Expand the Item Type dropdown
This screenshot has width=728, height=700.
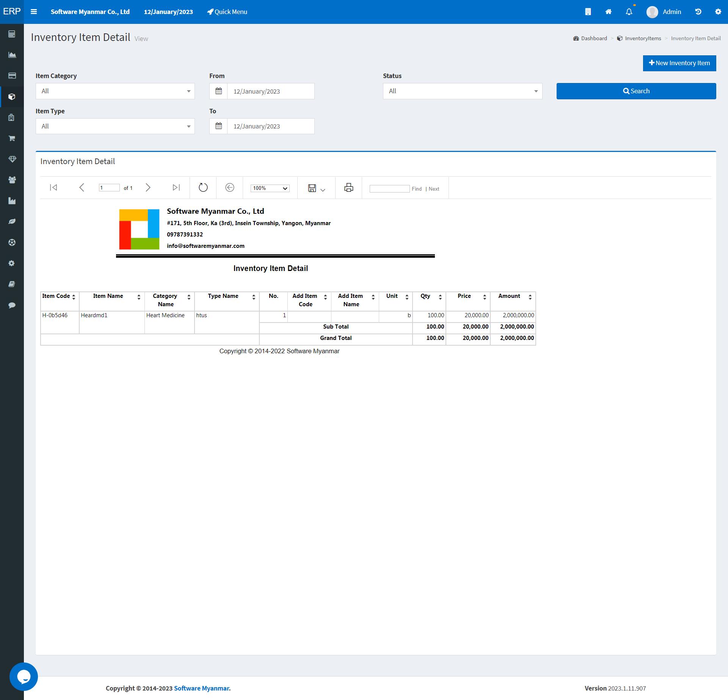coord(115,126)
